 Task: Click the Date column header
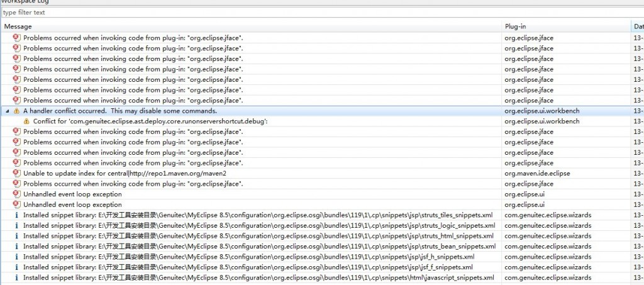tap(638, 26)
